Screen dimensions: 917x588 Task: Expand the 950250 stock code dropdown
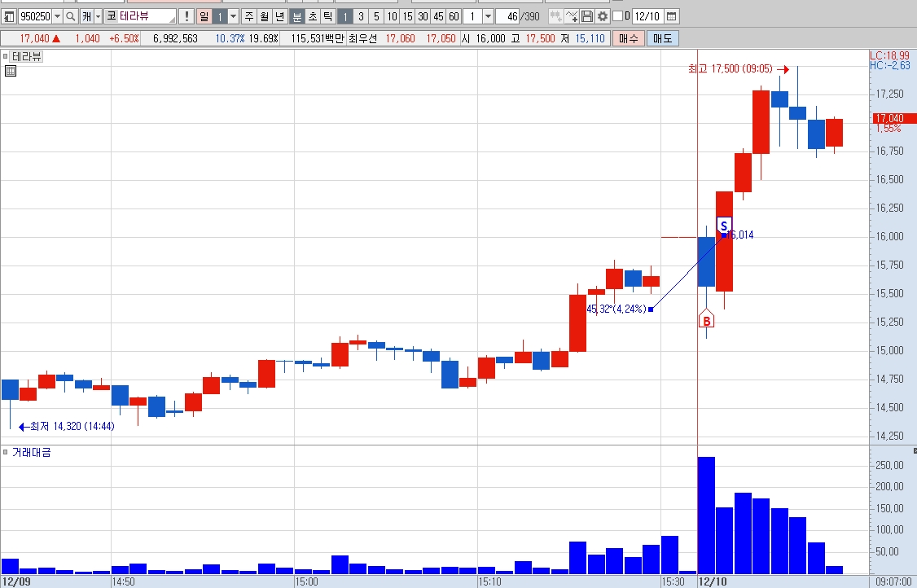pyautogui.click(x=57, y=16)
